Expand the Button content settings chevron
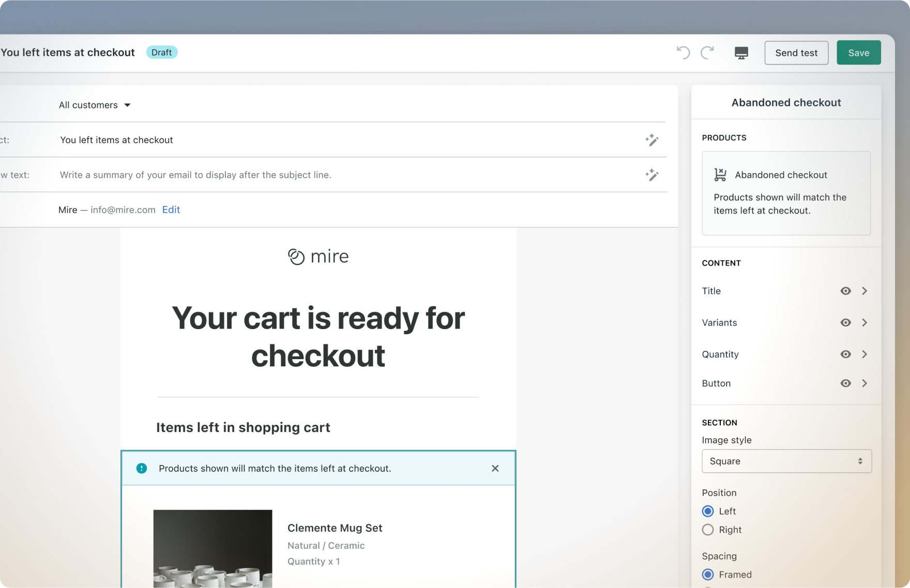This screenshot has width=910, height=588. (865, 383)
